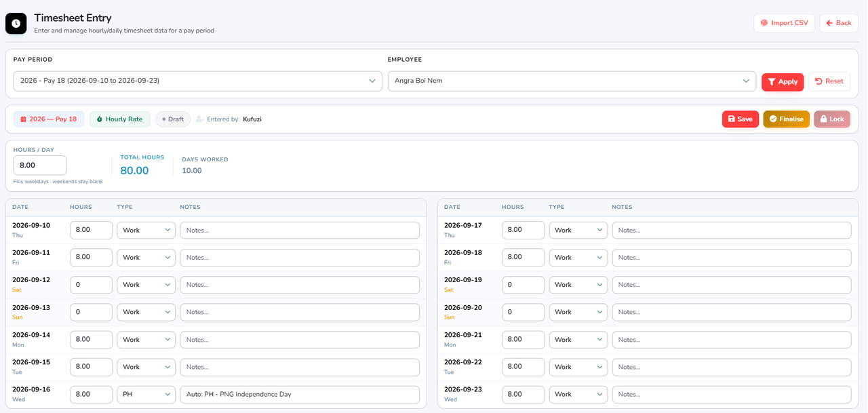The width and height of the screenshot is (868, 413).
Task: Click the Hourly Rate badge
Action: click(x=119, y=119)
